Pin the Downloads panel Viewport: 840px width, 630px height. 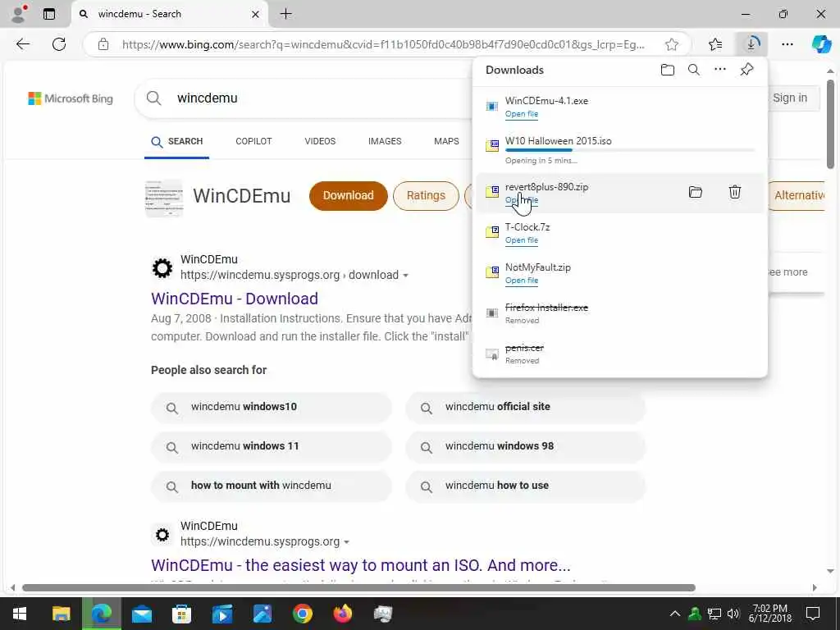[x=746, y=70]
